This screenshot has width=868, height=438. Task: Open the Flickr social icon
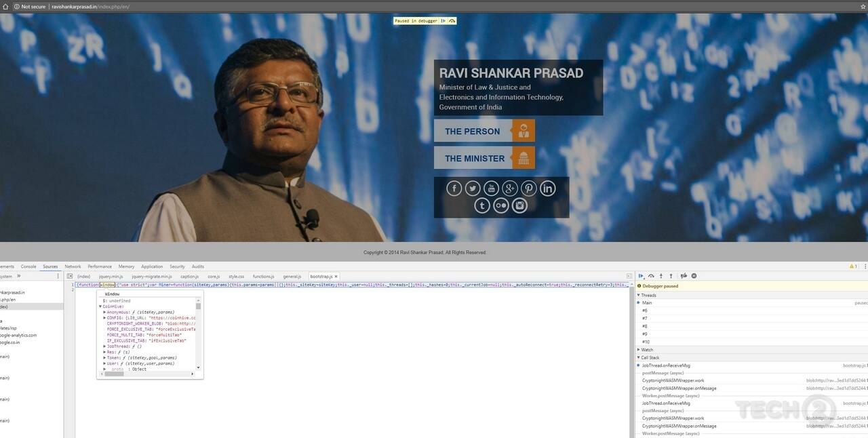click(x=501, y=205)
